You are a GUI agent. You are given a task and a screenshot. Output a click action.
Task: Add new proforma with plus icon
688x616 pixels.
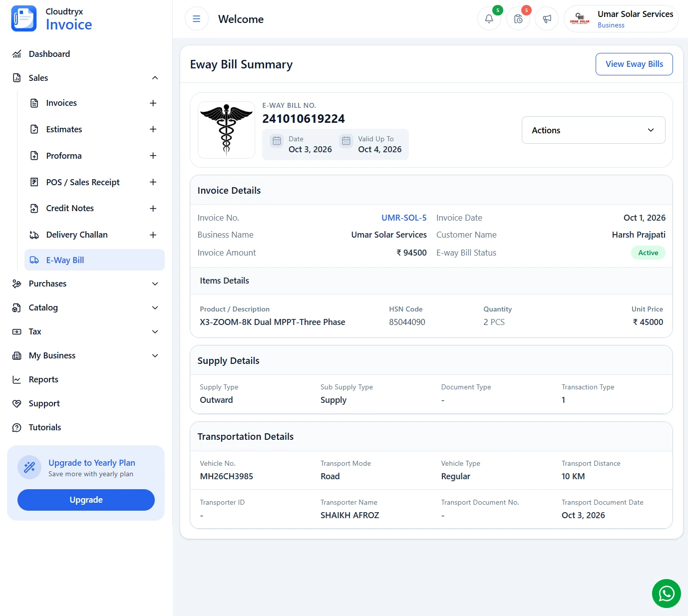tap(153, 156)
